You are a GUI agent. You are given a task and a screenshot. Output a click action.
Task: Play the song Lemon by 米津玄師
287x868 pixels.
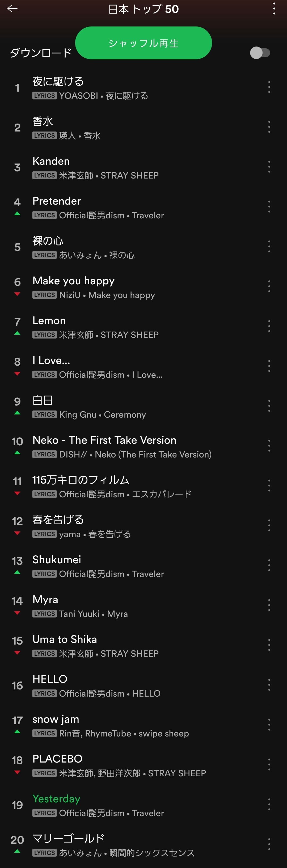coord(143,327)
